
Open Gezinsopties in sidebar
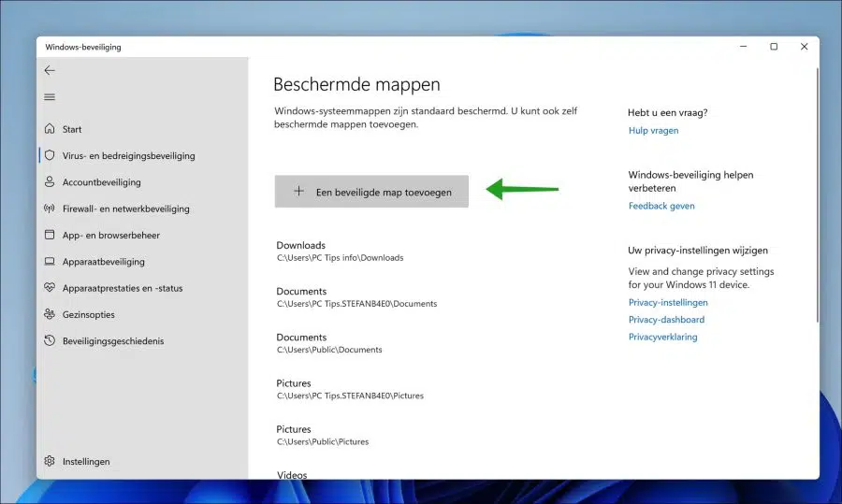89,314
